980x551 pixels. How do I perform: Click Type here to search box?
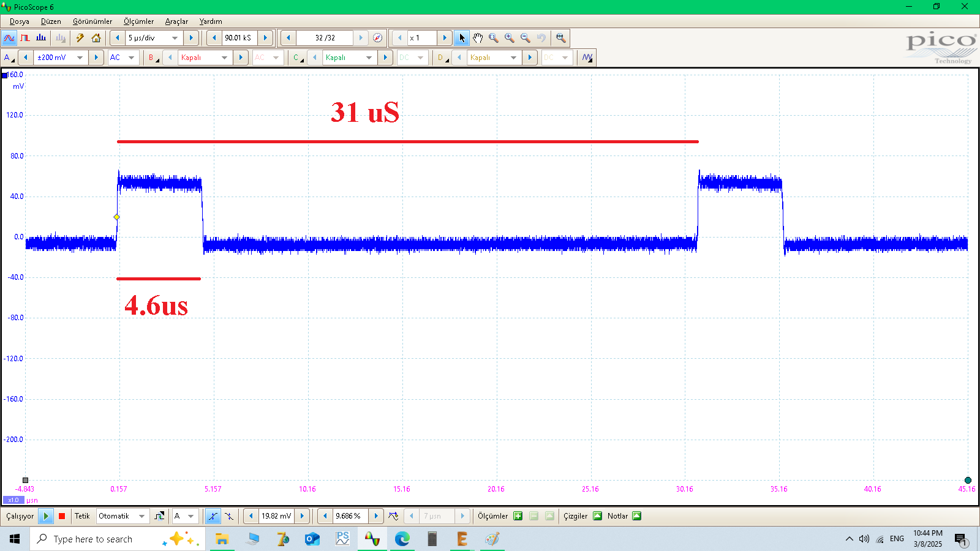[x=118, y=539]
